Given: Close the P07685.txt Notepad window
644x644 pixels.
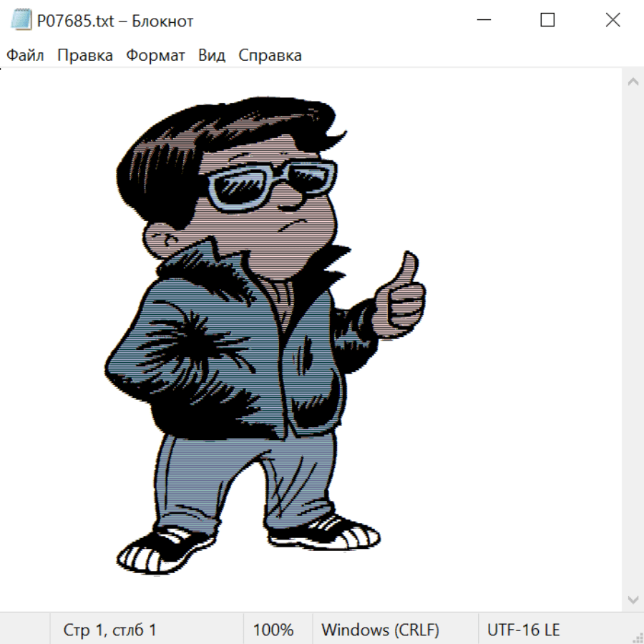Looking at the screenshot, I should tap(613, 21).
